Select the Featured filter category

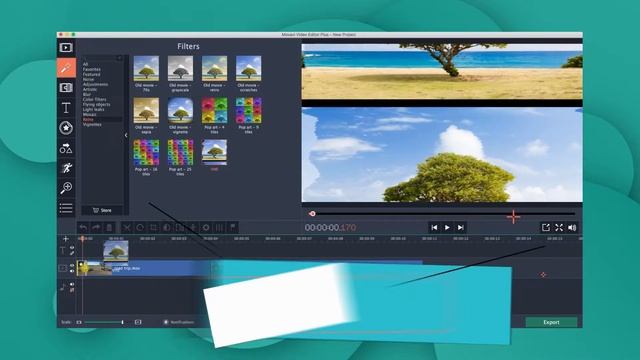[91, 74]
